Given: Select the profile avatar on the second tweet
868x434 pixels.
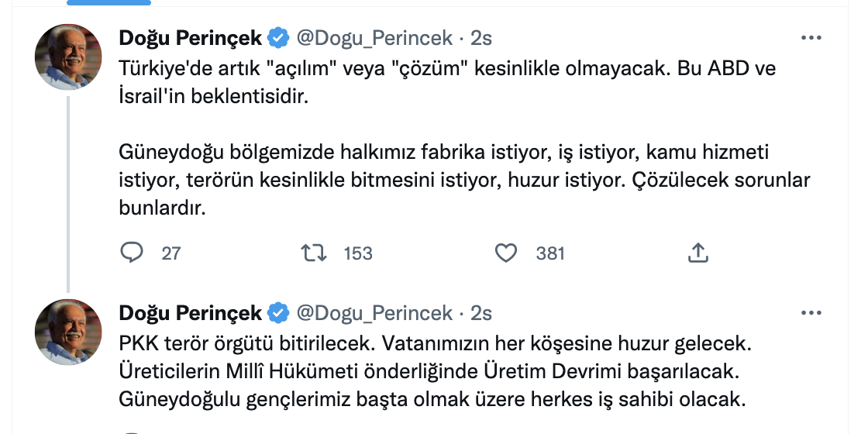Looking at the screenshot, I should (x=68, y=332).
